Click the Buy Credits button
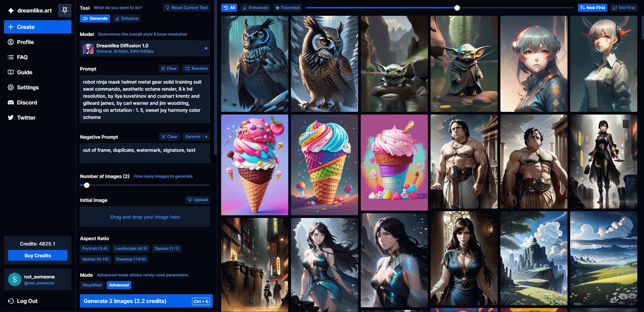The image size is (644, 312). (x=38, y=256)
